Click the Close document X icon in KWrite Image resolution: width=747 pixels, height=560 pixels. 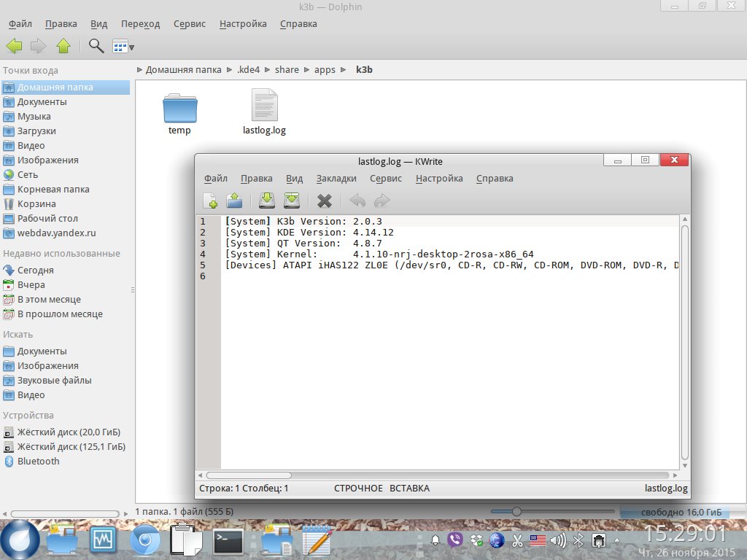coord(325,201)
